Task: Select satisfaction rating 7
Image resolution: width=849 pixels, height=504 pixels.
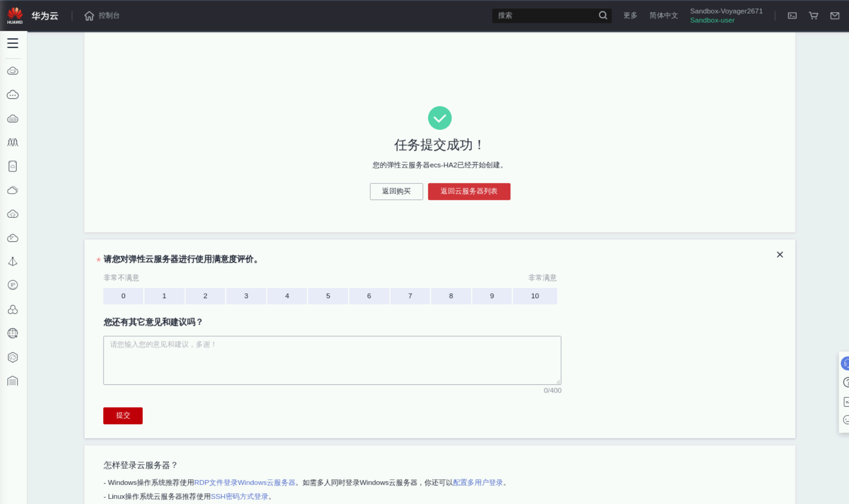Action: [x=410, y=296]
